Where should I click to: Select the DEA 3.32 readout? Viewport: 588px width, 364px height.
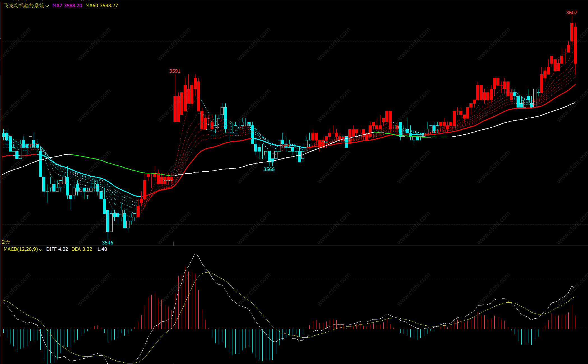[82, 249]
